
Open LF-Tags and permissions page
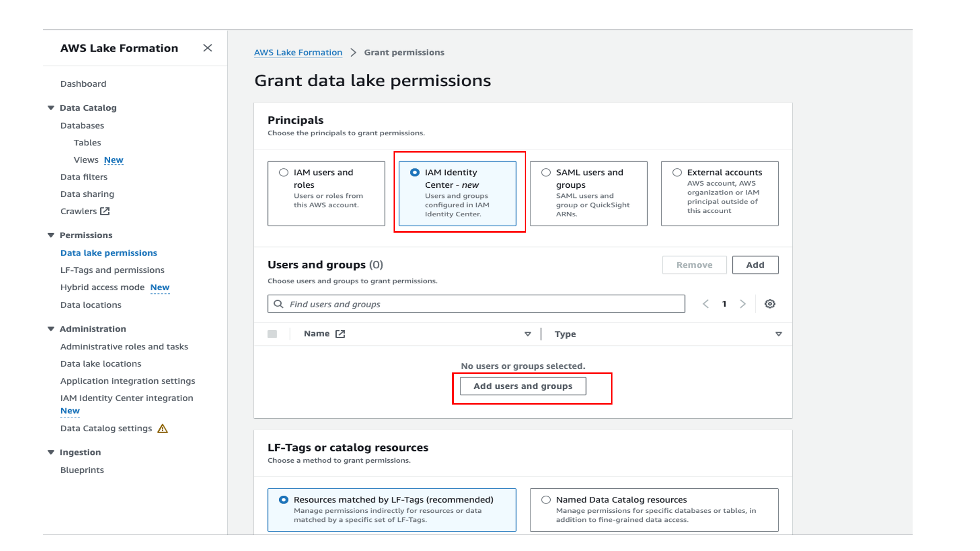(112, 270)
